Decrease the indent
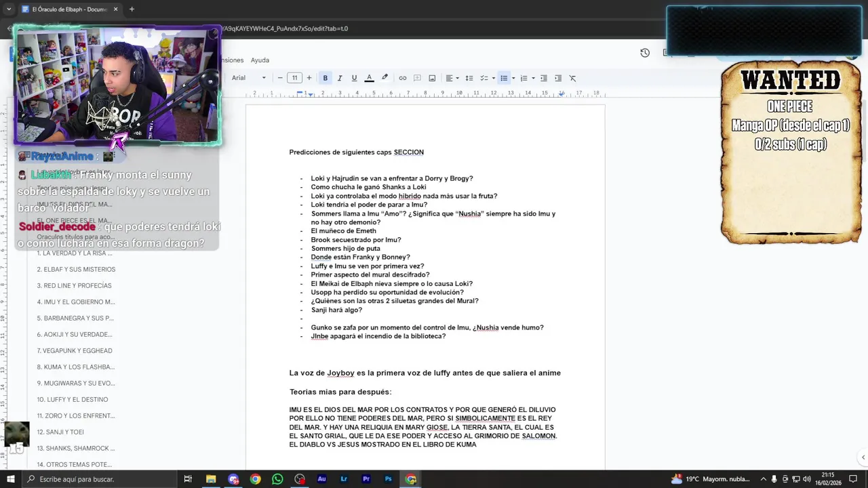Viewport: 868px width, 488px height. 543,78
